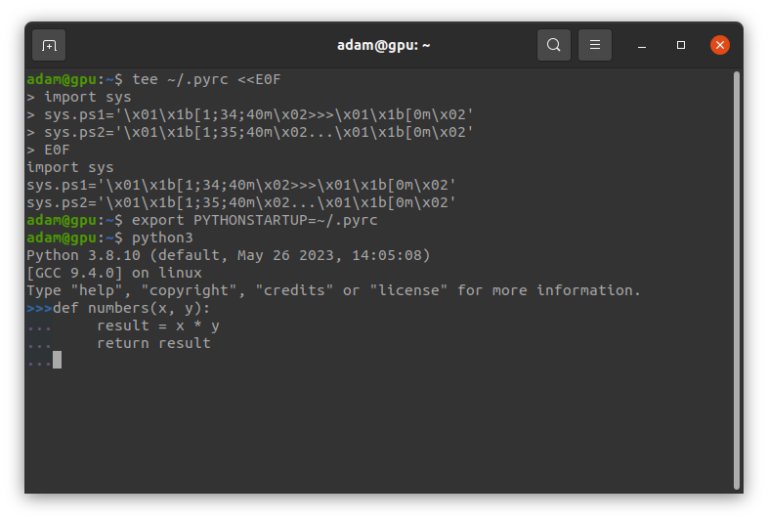Image resolution: width=768 pixels, height=521 pixels.
Task: Click the vertical scrollbar handle
Action: [x=736, y=280]
